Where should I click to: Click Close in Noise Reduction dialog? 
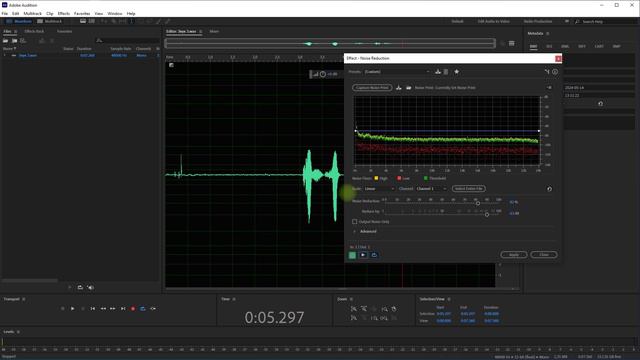(544, 255)
